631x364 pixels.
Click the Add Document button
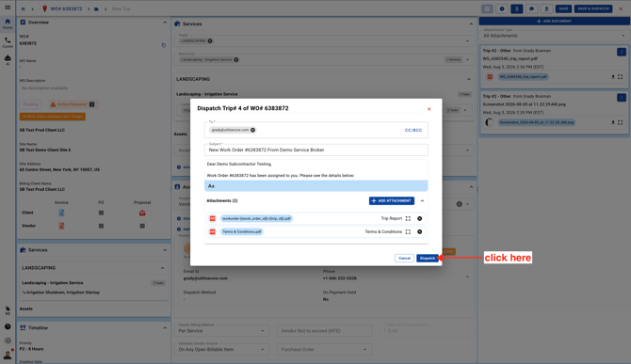click(x=554, y=21)
